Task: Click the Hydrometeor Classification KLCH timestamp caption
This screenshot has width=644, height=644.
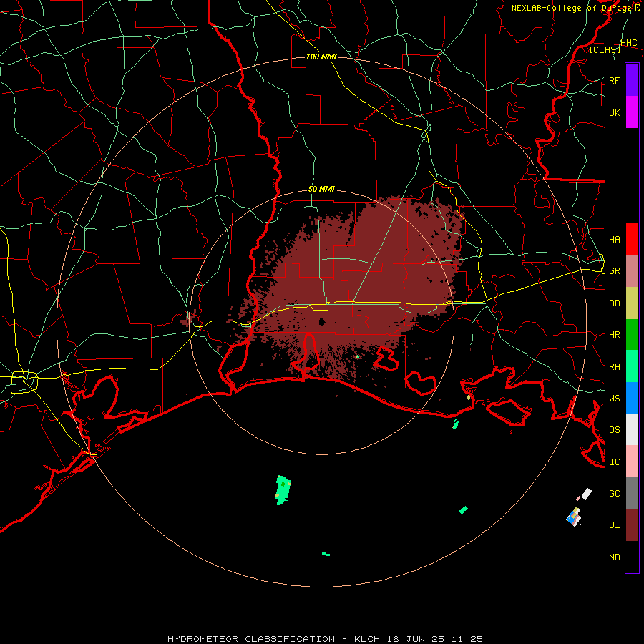Action: pos(325,639)
